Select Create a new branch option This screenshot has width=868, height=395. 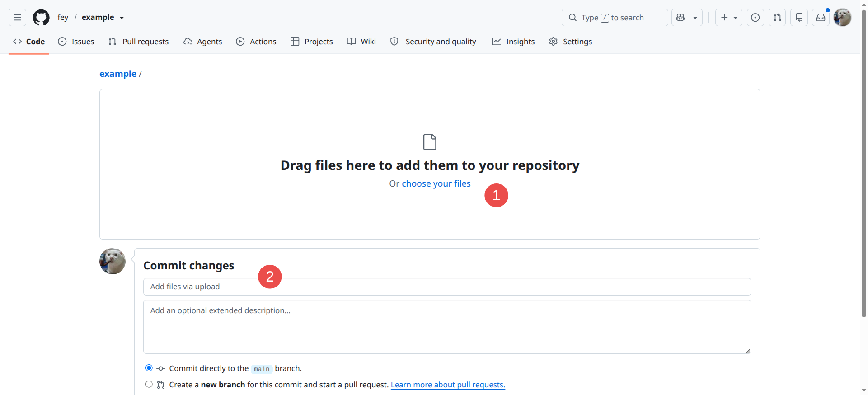[x=149, y=384]
